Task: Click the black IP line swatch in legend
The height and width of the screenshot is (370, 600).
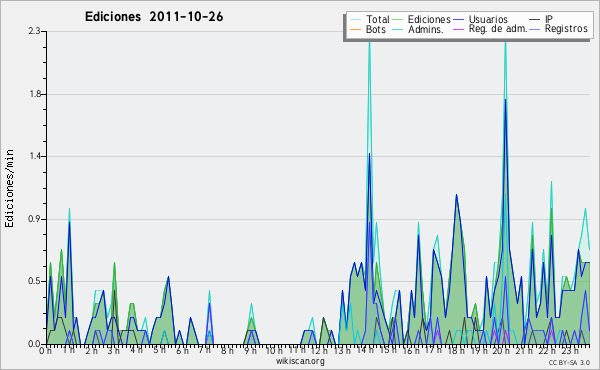Action: coord(535,19)
